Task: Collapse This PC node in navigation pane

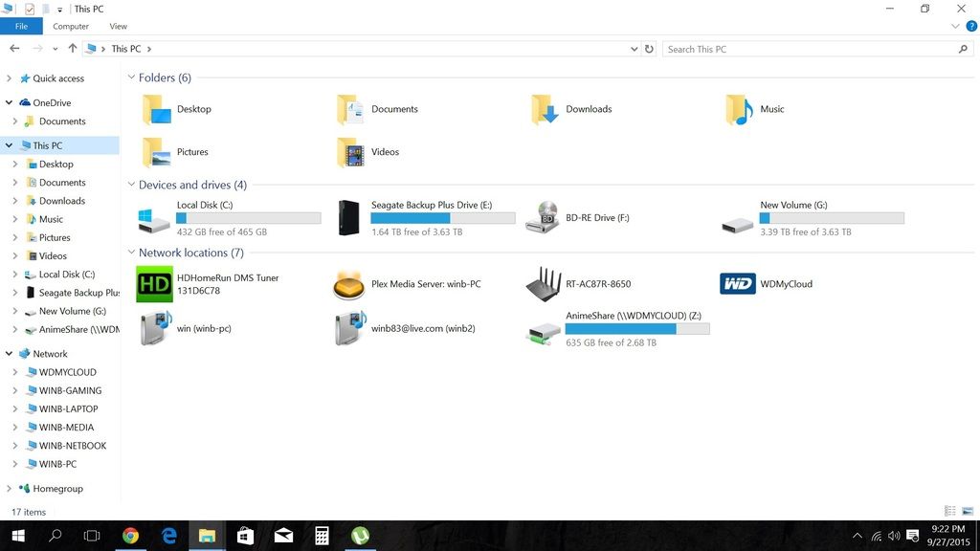Action: click(x=9, y=145)
